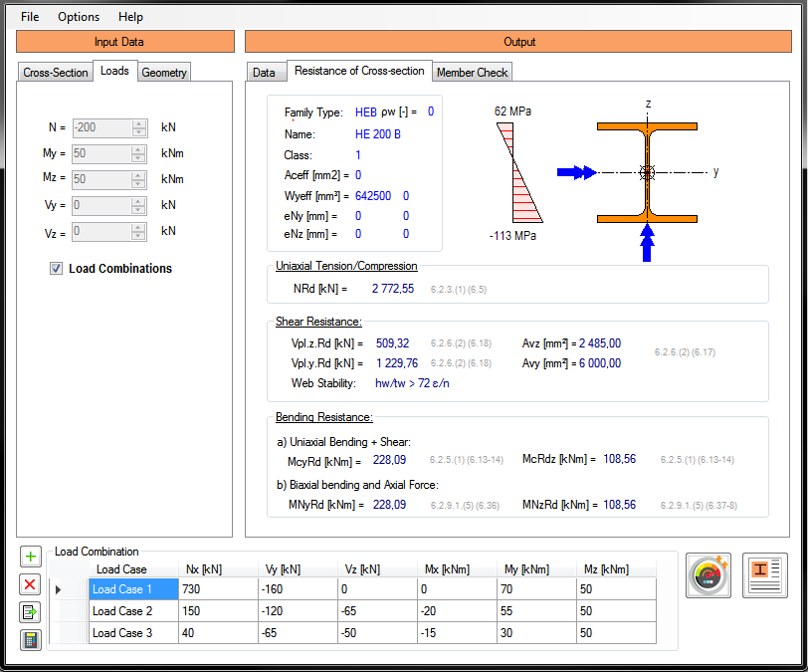The width and height of the screenshot is (808, 672).
Task: Increase the N value with the spinner up arrow
Action: click(x=138, y=123)
